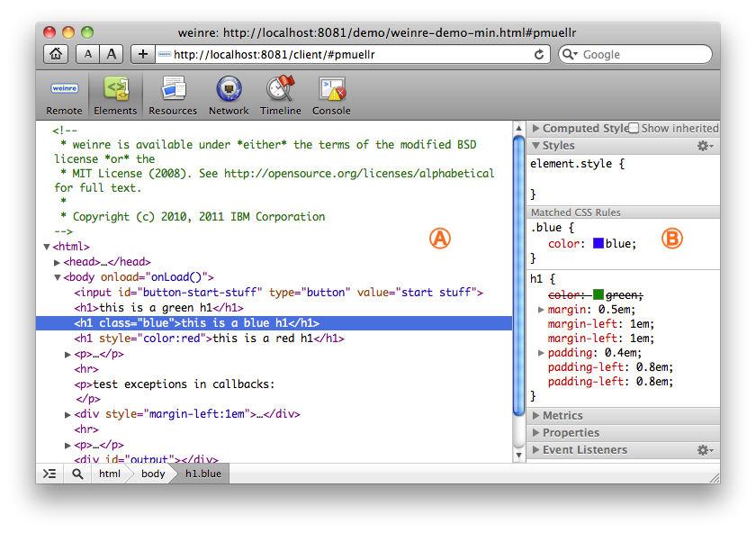Select the body breadcrumb item

coord(153,474)
